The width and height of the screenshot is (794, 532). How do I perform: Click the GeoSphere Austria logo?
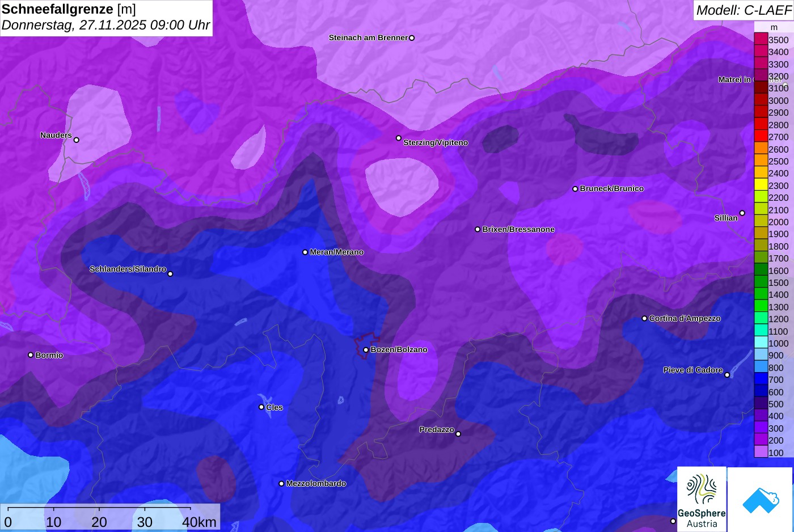click(x=702, y=499)
